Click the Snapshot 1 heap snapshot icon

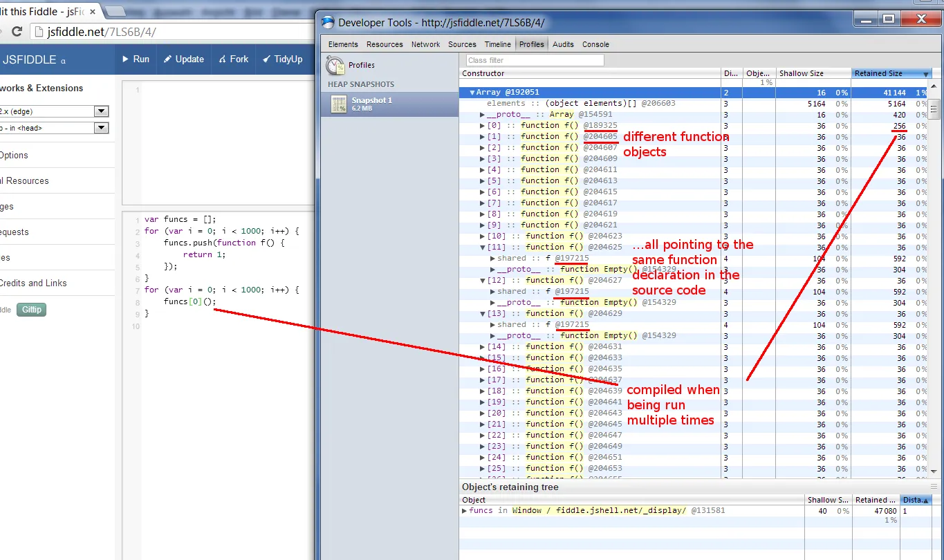pos(339,104)
